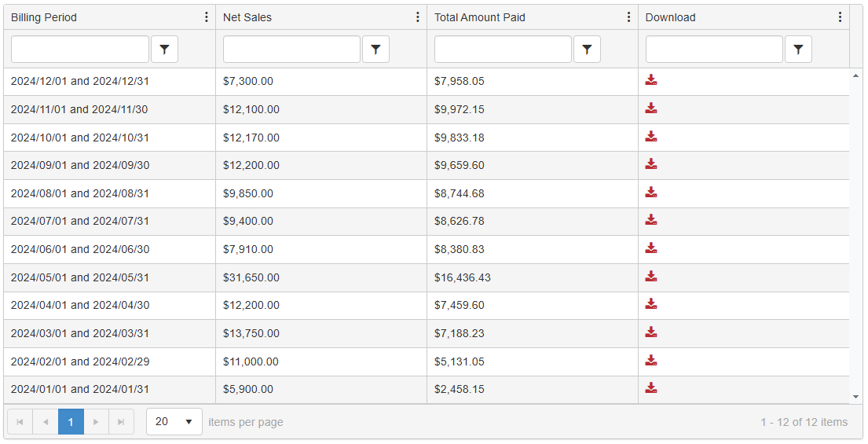868x444 pixels.
Task: Open filter operator for Total Amount Paid
Action: [x=587, y=50]
